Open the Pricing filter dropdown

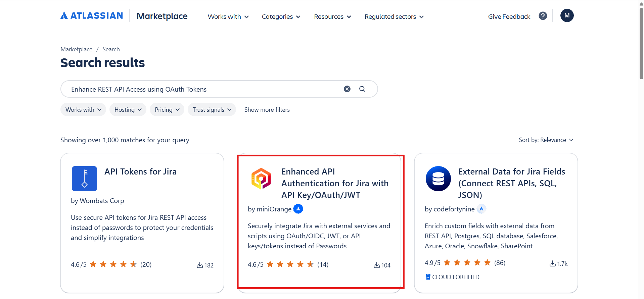(167, 109)
